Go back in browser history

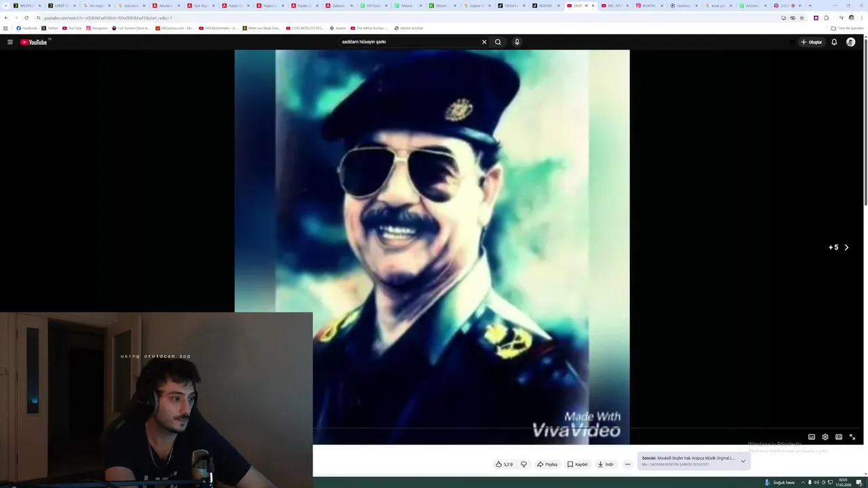pyautogui.click(x=6, y=18)
